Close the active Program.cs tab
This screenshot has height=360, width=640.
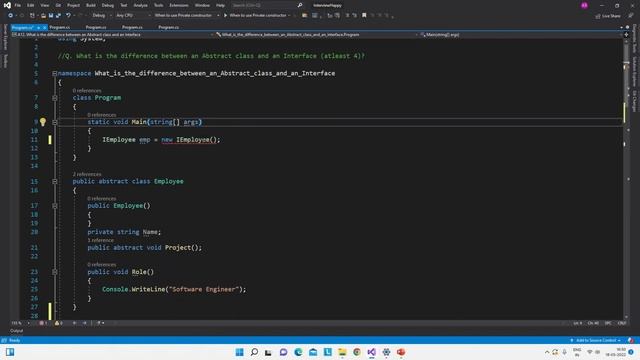pyautogui.click(x=44, y=27)
